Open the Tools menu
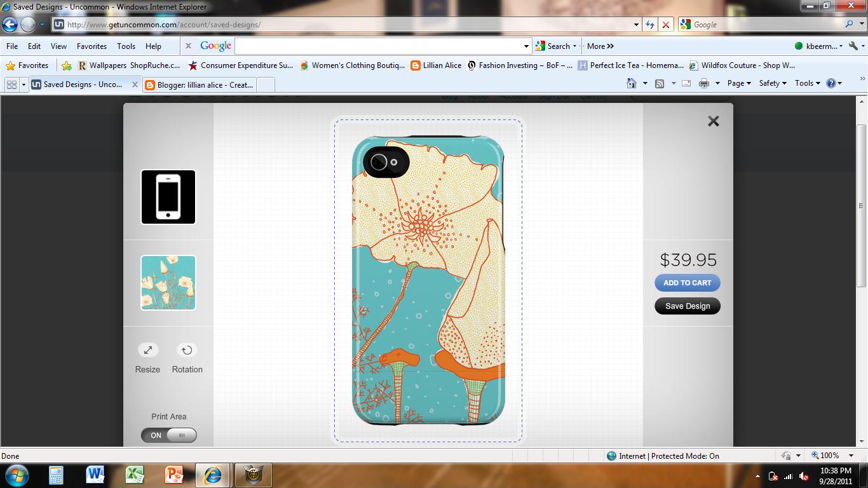Screen dimensions: 868x488 click(126, 46)
